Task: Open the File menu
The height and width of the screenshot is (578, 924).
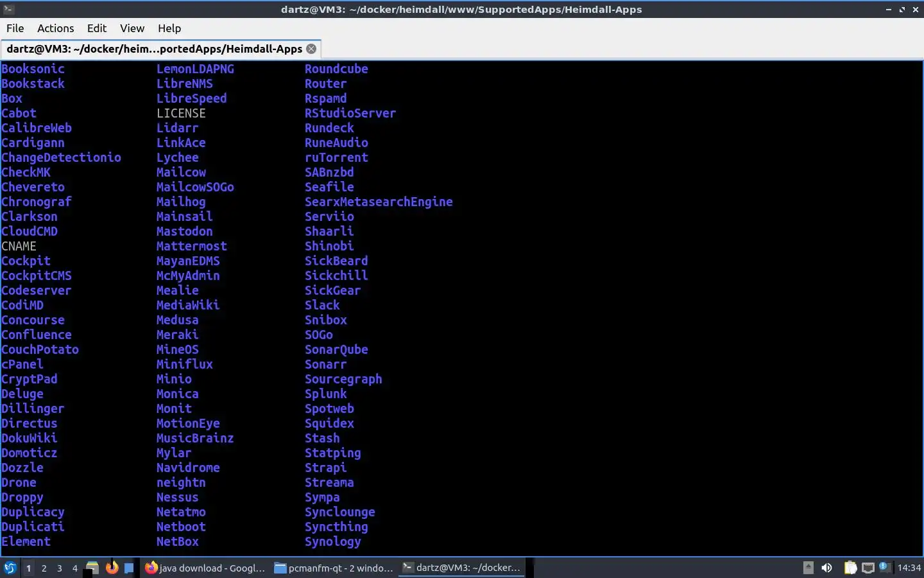Action: (x=15, y=28)
